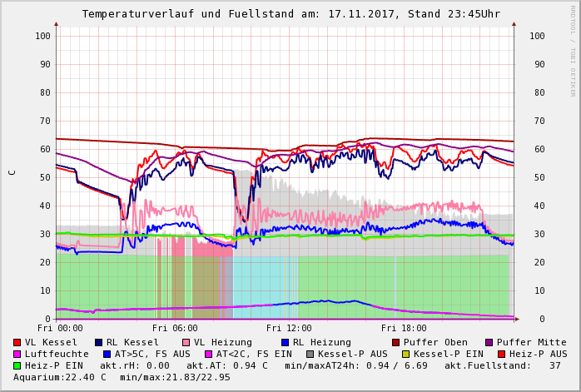
Task: Click the pink VL Heizung legend swatch
Action: [186, 342]
